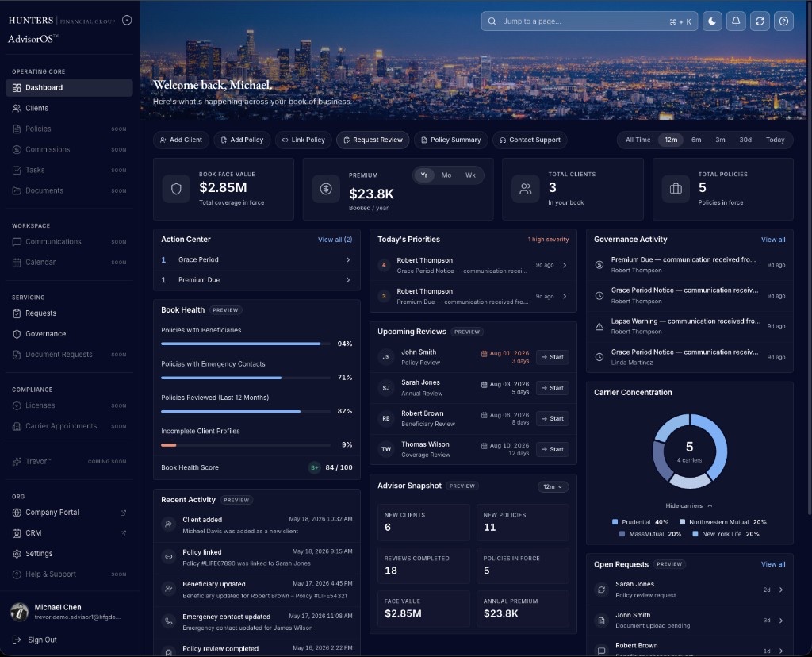Expand the Grace Period action row chevron
812x657 pixels.
pos(348,260)
